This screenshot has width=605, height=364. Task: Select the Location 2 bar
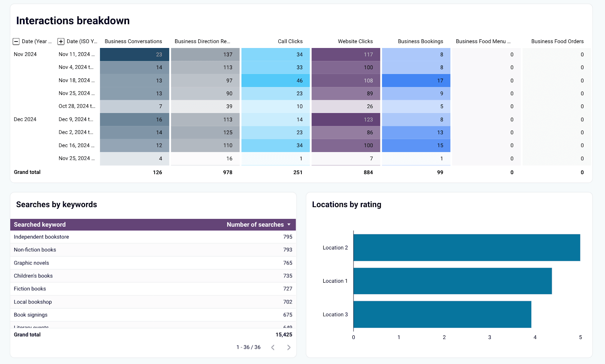tap(467, 248)
